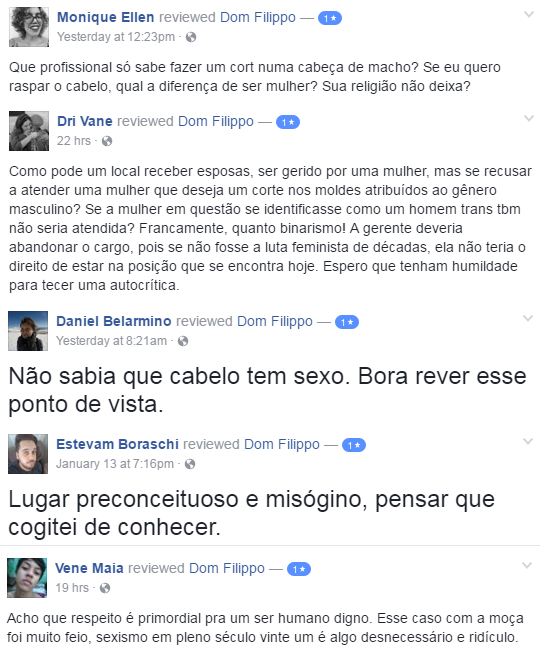
Task: Open Dri Vane's profile name link
Action: 85,121
